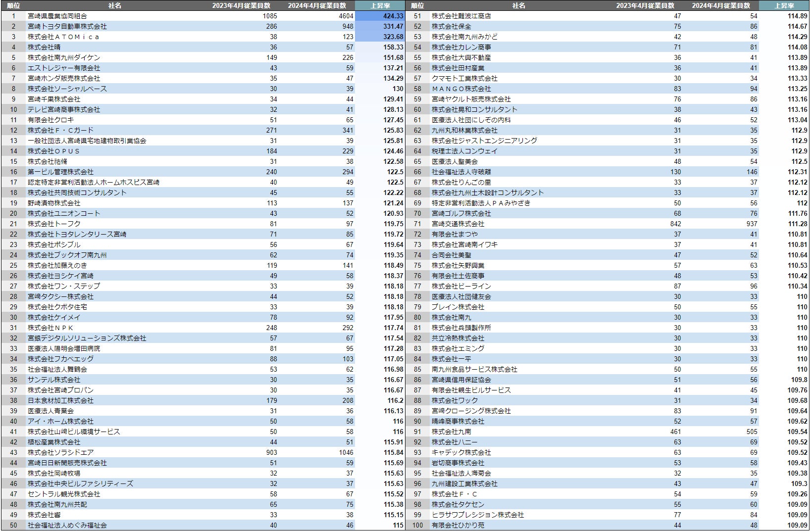The height and width of the screenshot is (532, 811).
Task: Click the クマモト工業株式会社 company name
Action: pos(464,78)
